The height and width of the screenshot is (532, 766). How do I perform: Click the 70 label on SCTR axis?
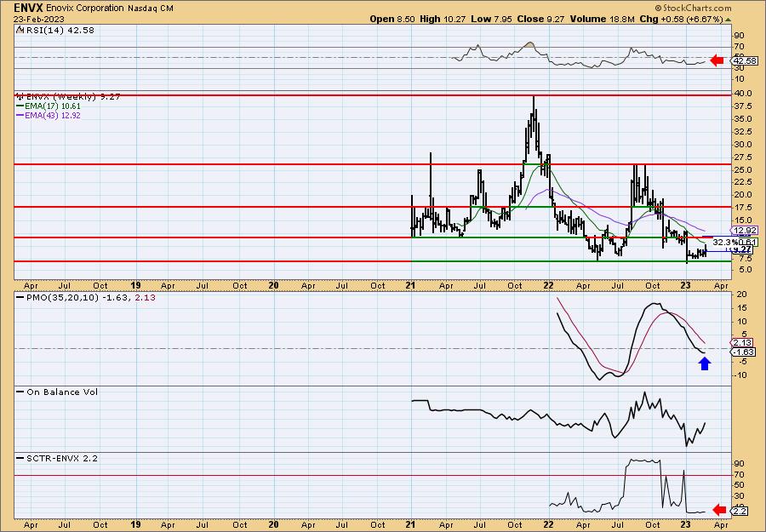click(x=738, y=475)
